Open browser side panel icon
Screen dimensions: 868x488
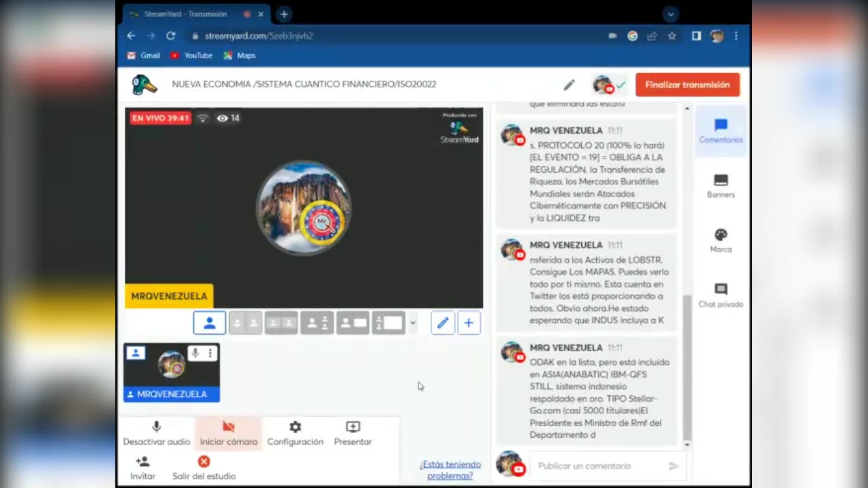tap(696, 36)
